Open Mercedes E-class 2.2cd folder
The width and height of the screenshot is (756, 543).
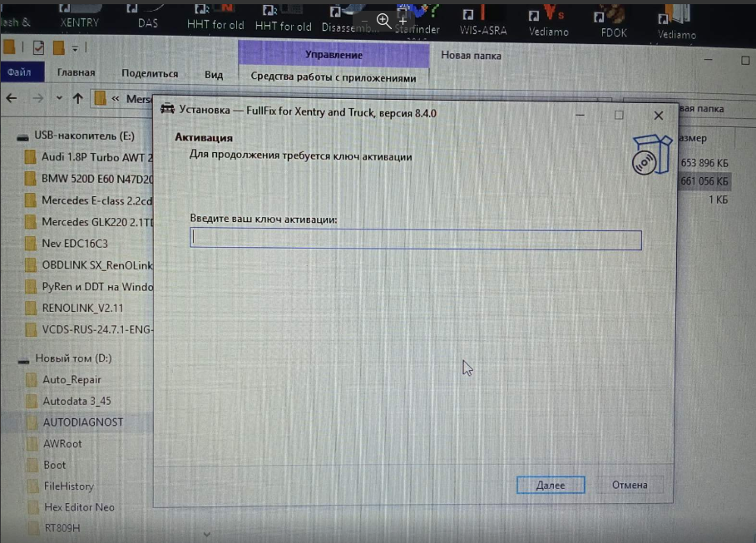[x=89, y=200]
